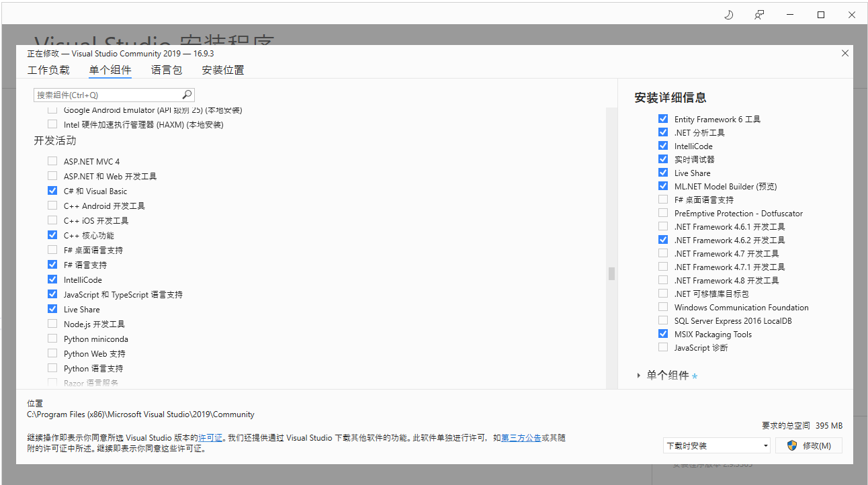Screen dimensions: 868x485
Task: Check .NET 可移植库目标包
Action: 663,294
